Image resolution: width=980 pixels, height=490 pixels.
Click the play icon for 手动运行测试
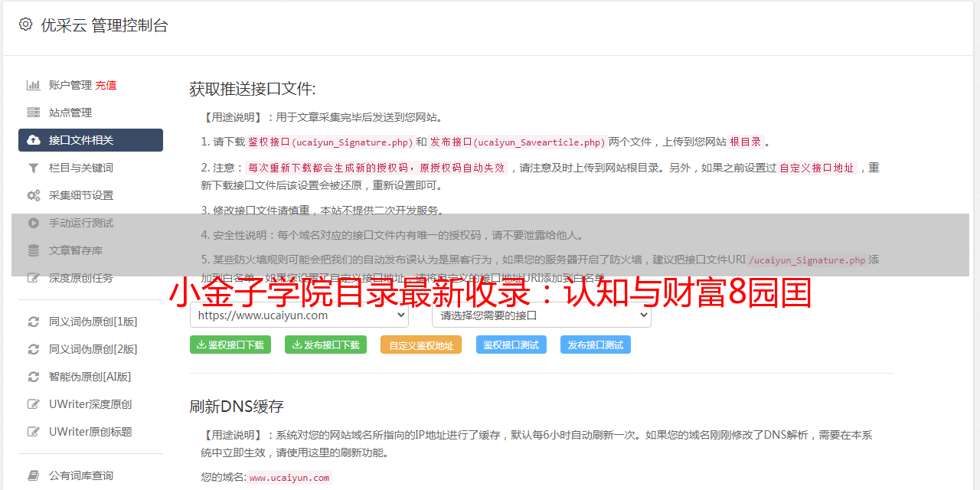click(x=34, y=223)
